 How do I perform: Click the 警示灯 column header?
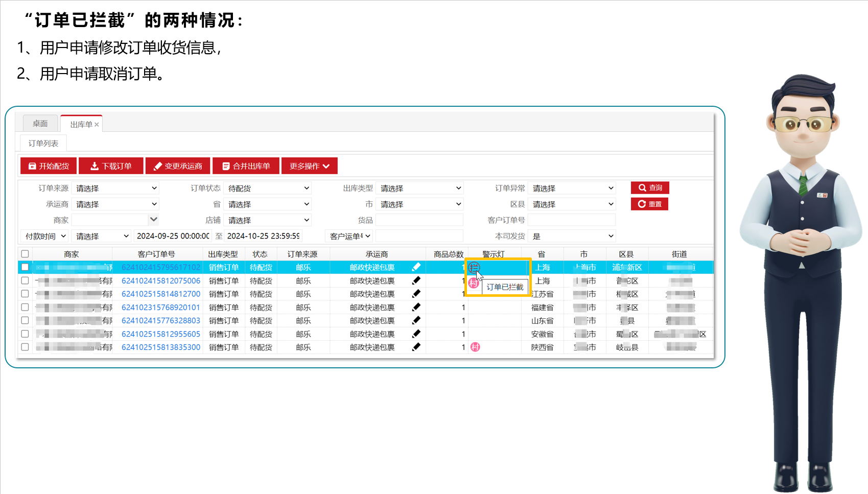click(x=494, y=254)
